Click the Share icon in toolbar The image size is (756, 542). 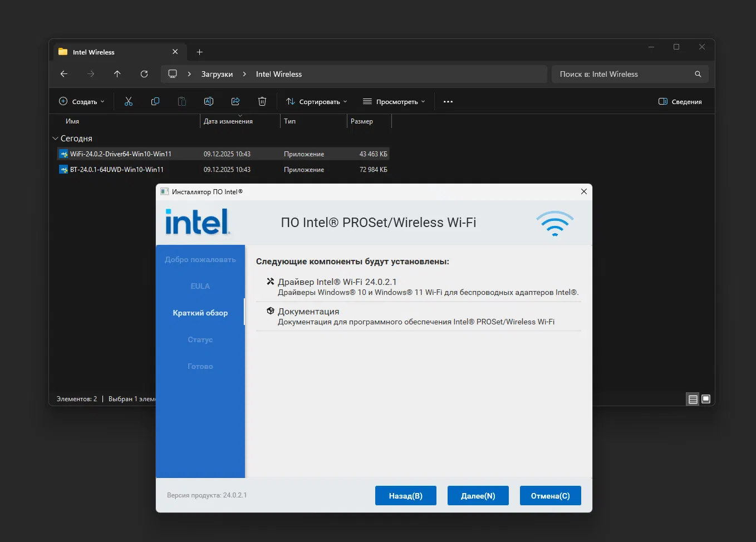[x=235, y=101]
